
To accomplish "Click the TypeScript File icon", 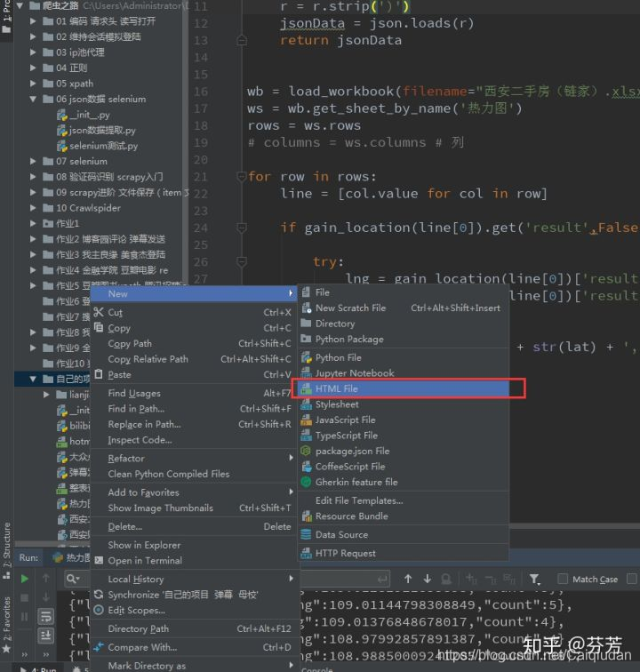I will click(x=306, y=436).
